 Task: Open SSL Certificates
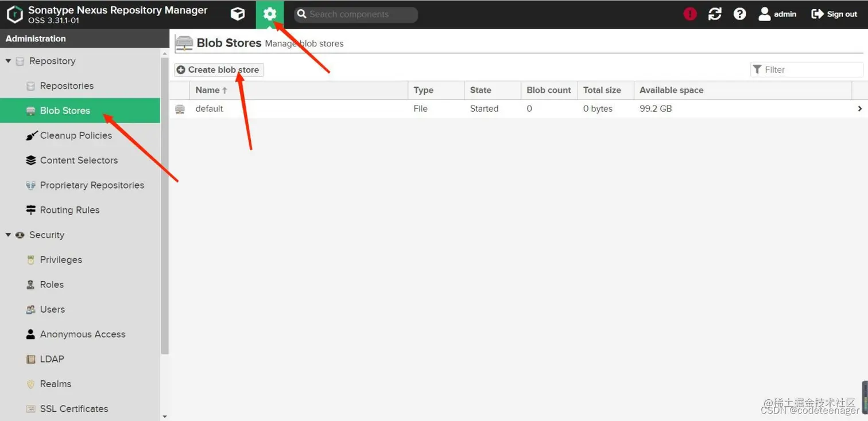point(74,408)
